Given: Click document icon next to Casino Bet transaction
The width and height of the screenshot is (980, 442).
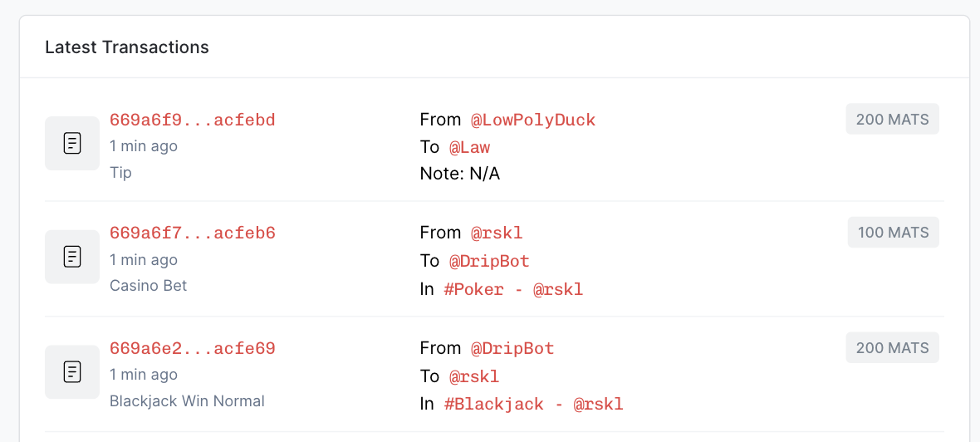Looking at the screenshot, I should click(x=72, y=257).
